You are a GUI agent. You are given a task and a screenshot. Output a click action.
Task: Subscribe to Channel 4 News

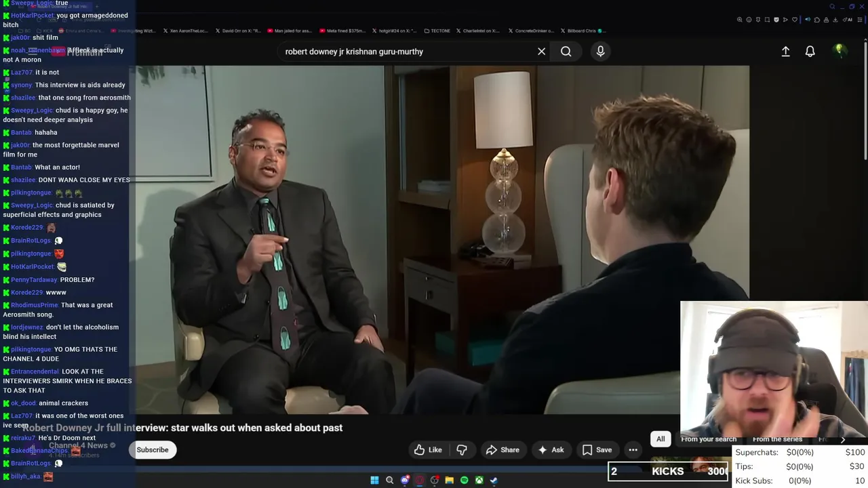click(153, 450)
